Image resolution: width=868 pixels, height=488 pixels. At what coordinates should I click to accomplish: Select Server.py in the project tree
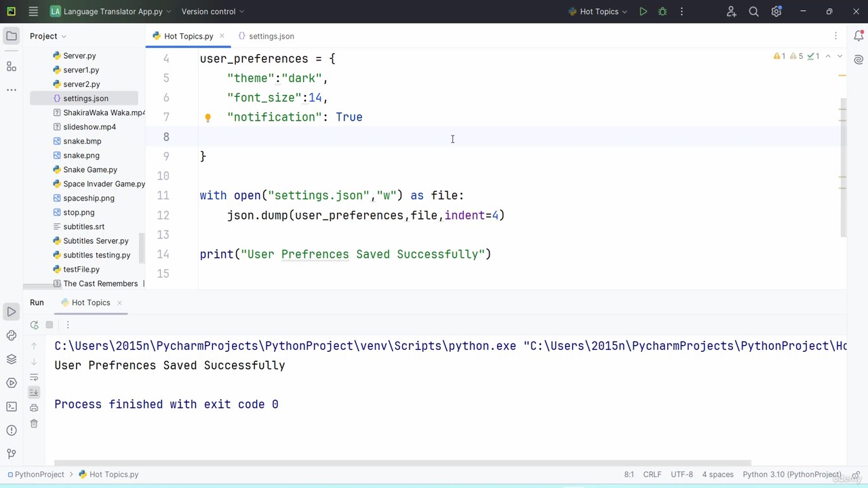pos(79,56)
